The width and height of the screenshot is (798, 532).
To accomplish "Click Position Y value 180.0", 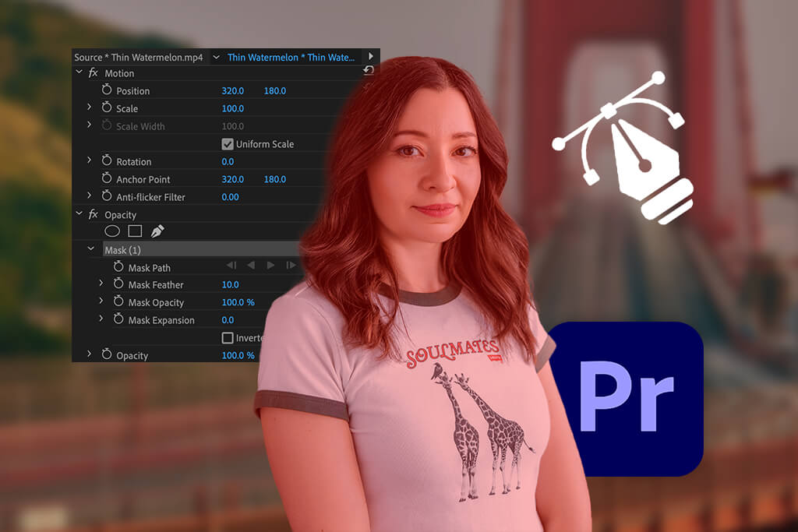I will click(275, 90).
